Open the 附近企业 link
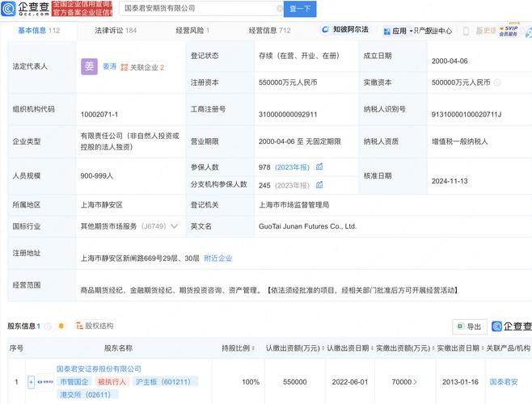 coord(217,259)
